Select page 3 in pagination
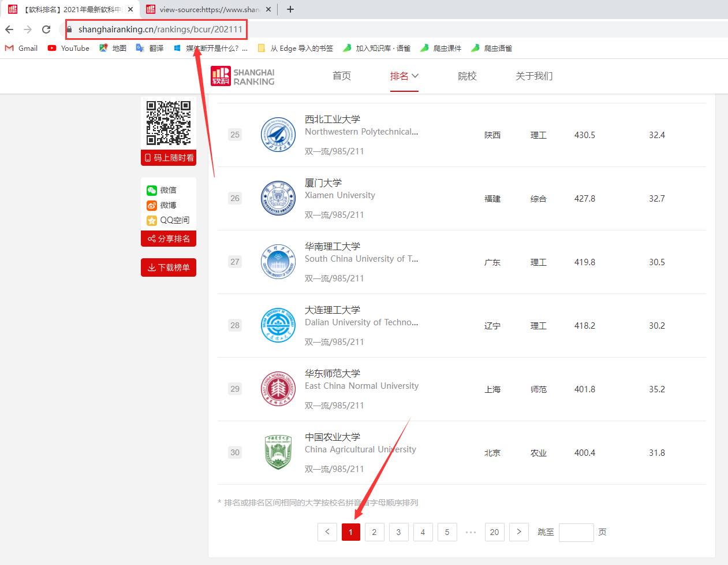 399,532
